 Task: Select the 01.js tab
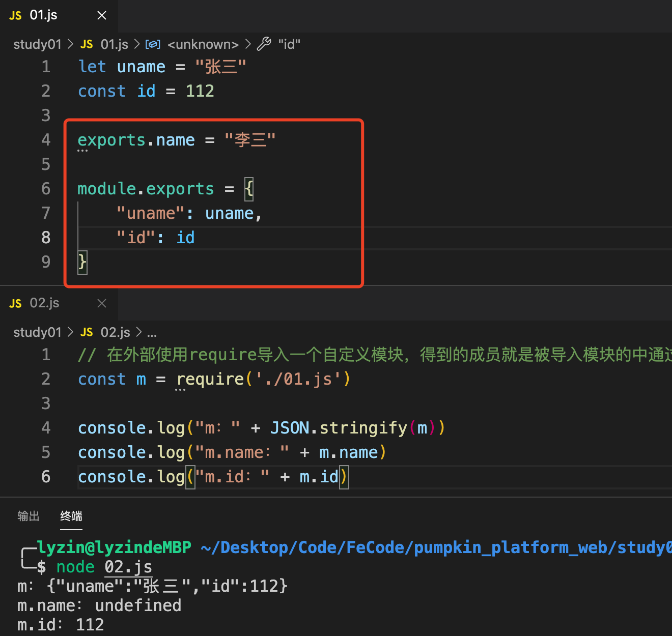[59, 15]
